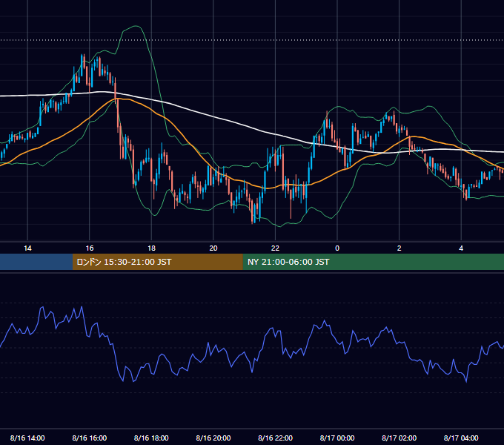Click the upper chart time label 20
The height and width of the screenshot is (445, 504).
tap(213, 248)
